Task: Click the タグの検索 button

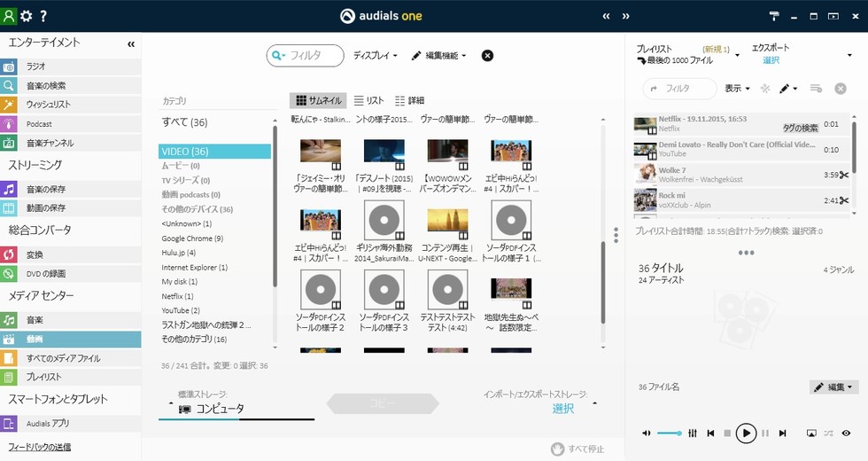Action: tap(800, 128)
